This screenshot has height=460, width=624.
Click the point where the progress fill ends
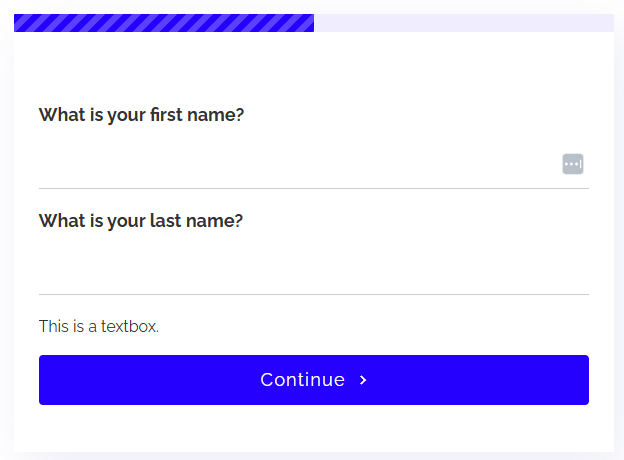(x=314, y=23)
